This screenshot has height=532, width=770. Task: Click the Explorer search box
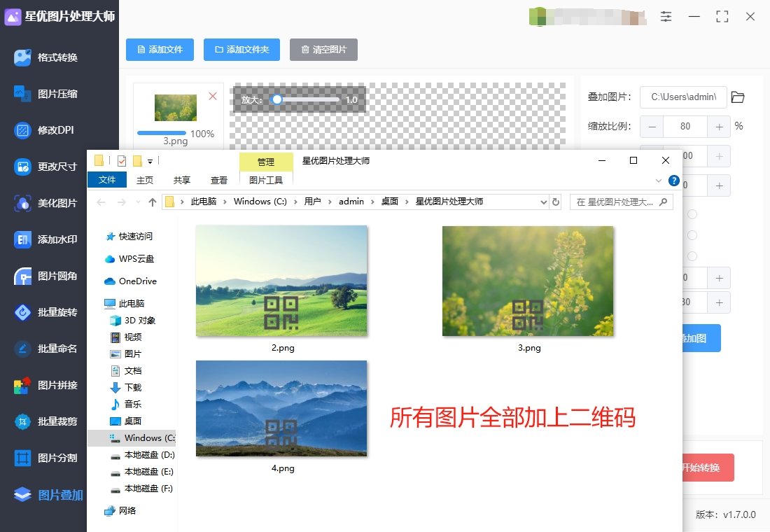tap(621, 202)
